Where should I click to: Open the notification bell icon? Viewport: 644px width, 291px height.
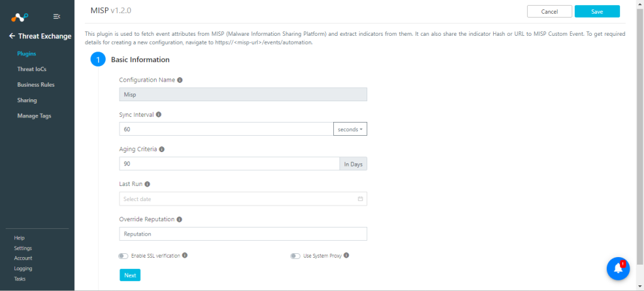(618, 268)
